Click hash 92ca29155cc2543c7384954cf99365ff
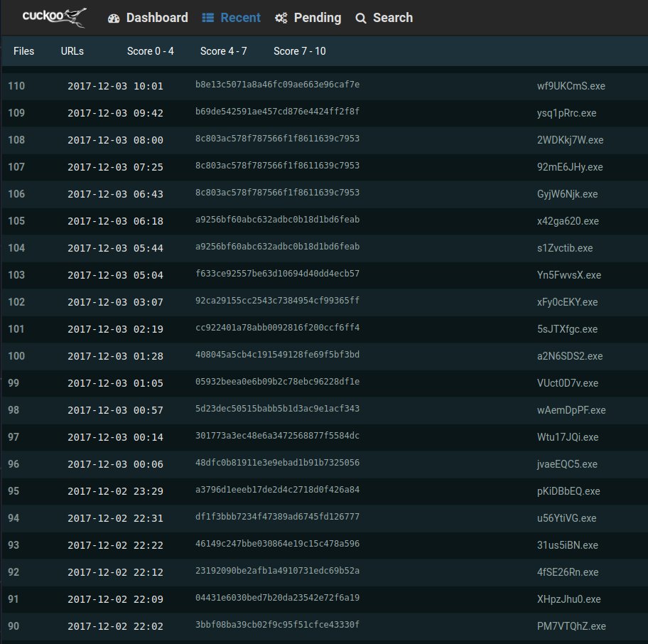 277,301
